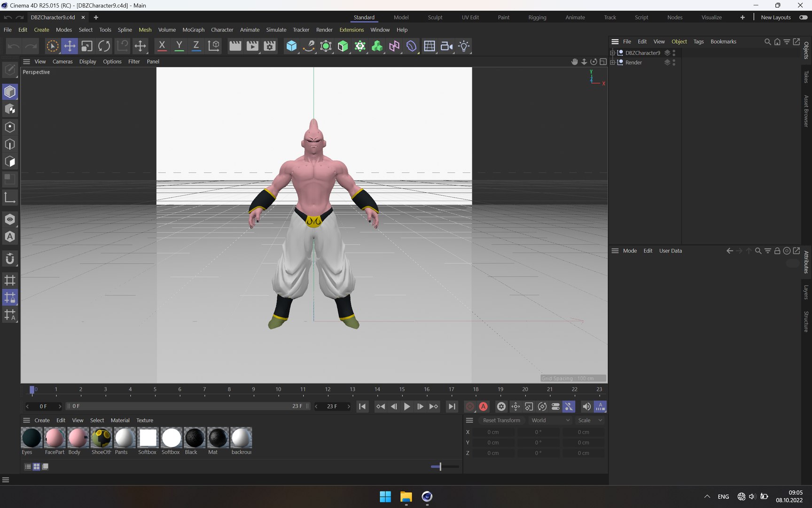Switch to Texture mode in left sidebar
Image resolution: width=812 pixels, height=508 pixels.
10,109
